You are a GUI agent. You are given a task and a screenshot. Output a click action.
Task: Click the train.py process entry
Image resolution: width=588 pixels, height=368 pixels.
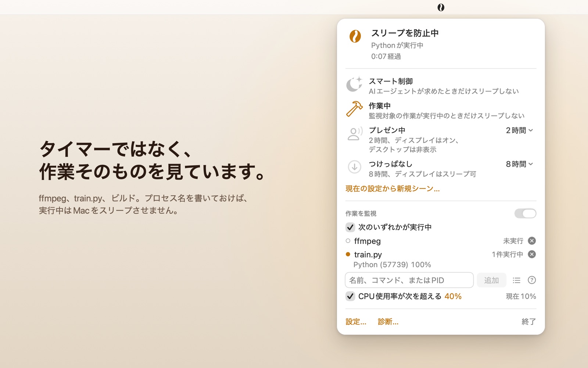pyautogui.click(x=368, y=255)
